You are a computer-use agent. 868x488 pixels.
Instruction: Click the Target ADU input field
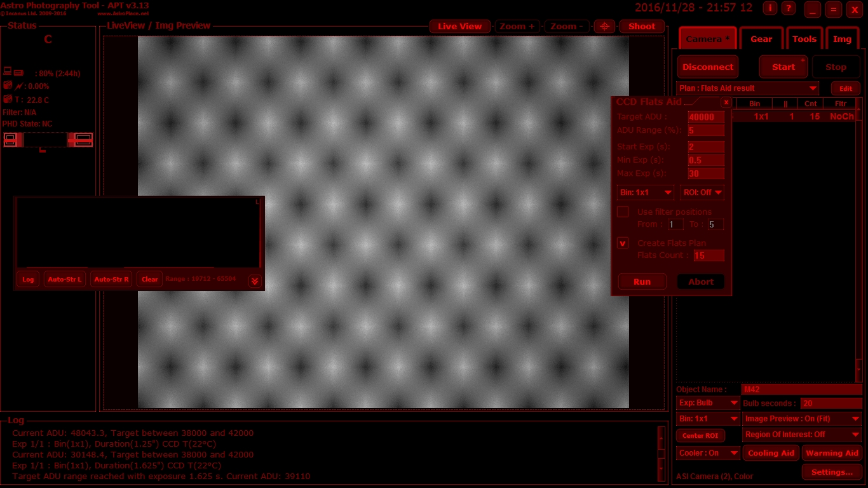click(706, 117)
